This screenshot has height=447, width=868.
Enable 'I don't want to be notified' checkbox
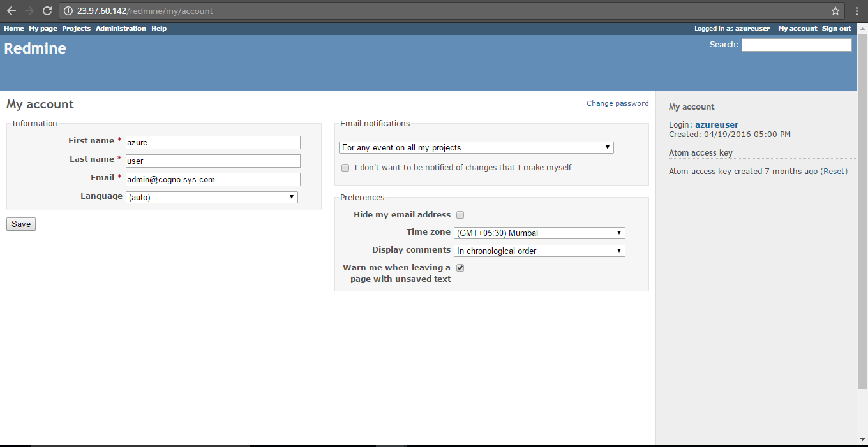[345, 168]
